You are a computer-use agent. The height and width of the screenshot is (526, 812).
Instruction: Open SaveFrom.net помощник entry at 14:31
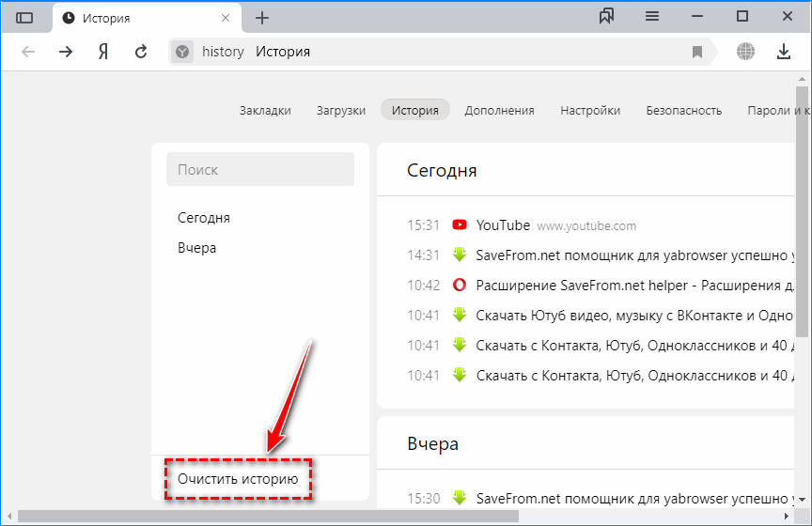635,255
